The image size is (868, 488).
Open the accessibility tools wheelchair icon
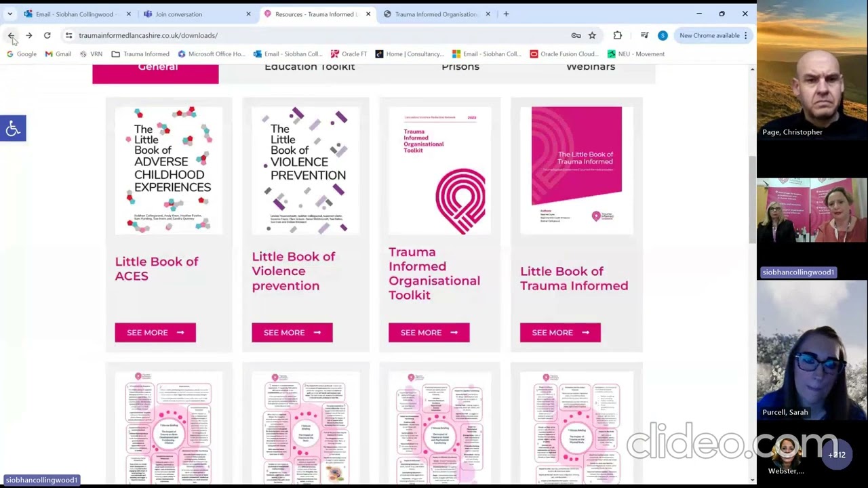pyautogui.click(x=13, y=128)
